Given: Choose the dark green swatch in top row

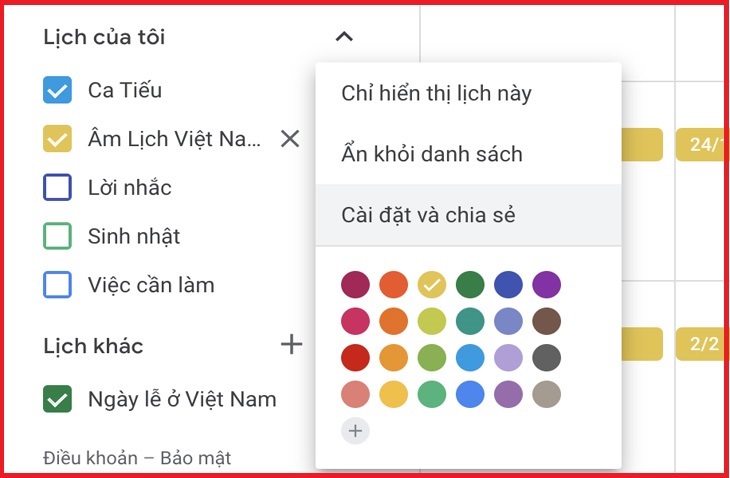Looking at the screenshot, I should pyautogui.click(x=470, y=285).
